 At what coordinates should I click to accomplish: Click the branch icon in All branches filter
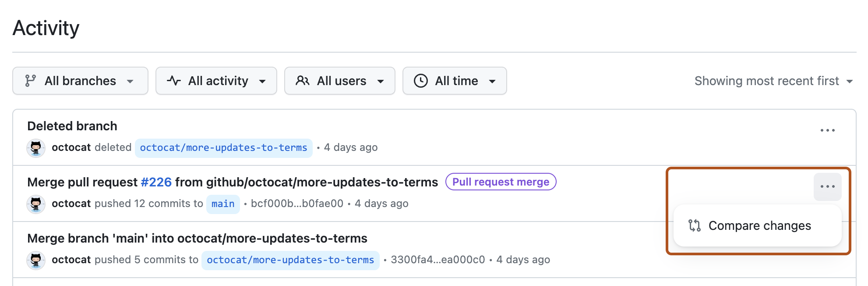point(31,81)
